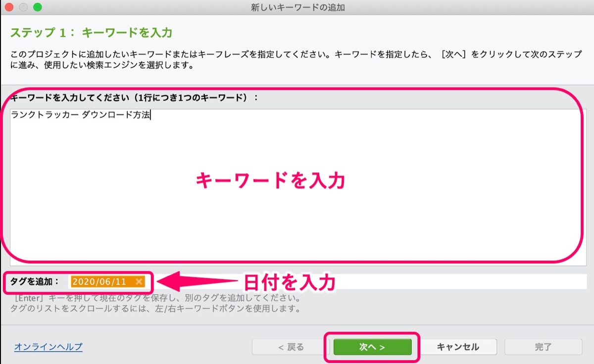Click the タグを追加 label

tap(34, 281)
